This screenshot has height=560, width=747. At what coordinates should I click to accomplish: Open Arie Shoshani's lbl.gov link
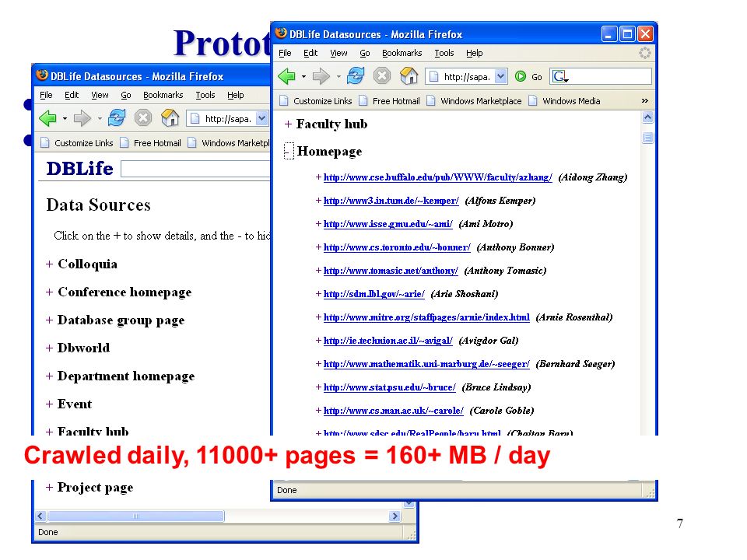[374, 294]
